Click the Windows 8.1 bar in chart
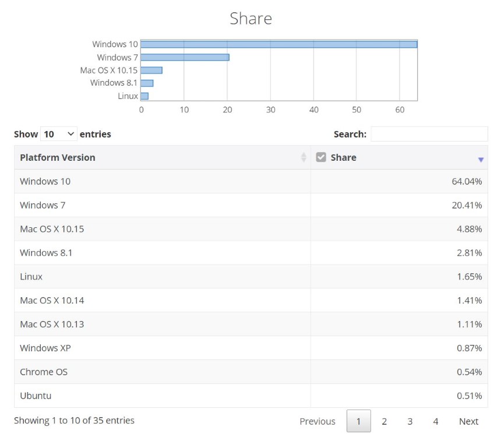 coord(147,83)
